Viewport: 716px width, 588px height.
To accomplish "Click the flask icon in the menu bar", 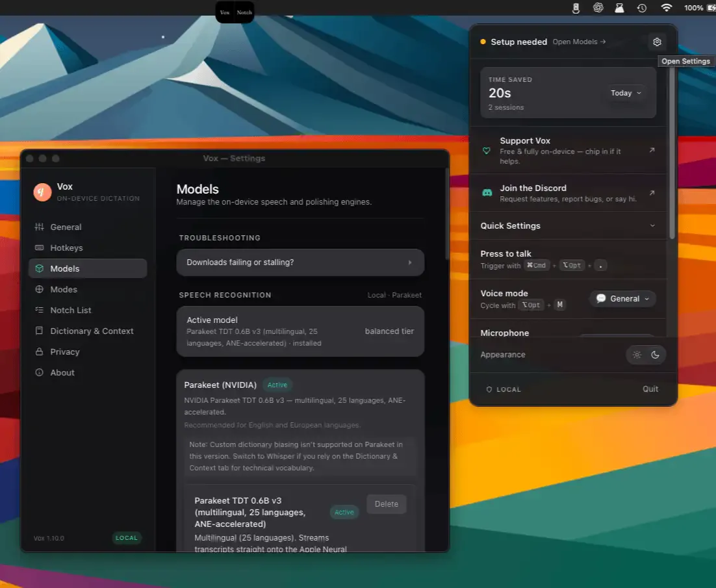I will (x=620, y=8).
